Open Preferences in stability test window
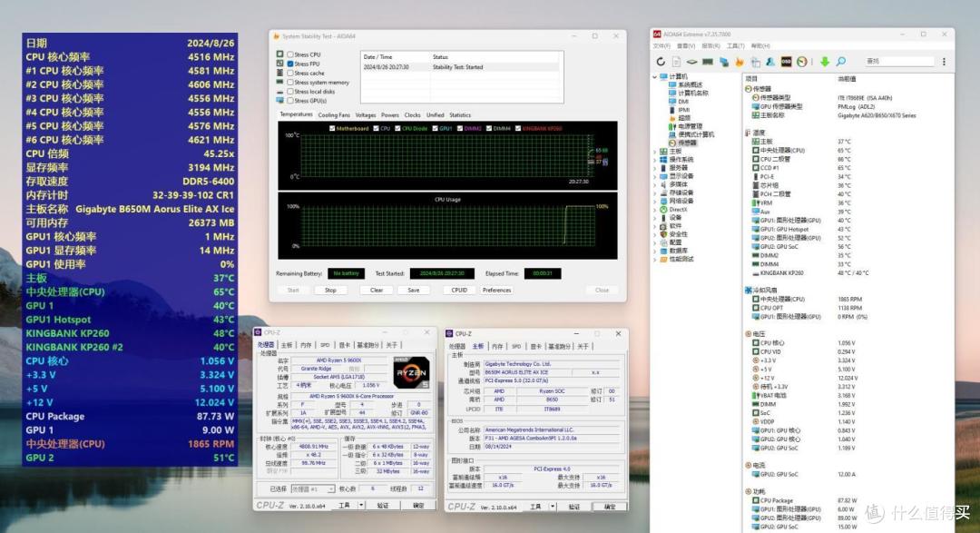Screen dimensions: 980x533 (497, 291)
